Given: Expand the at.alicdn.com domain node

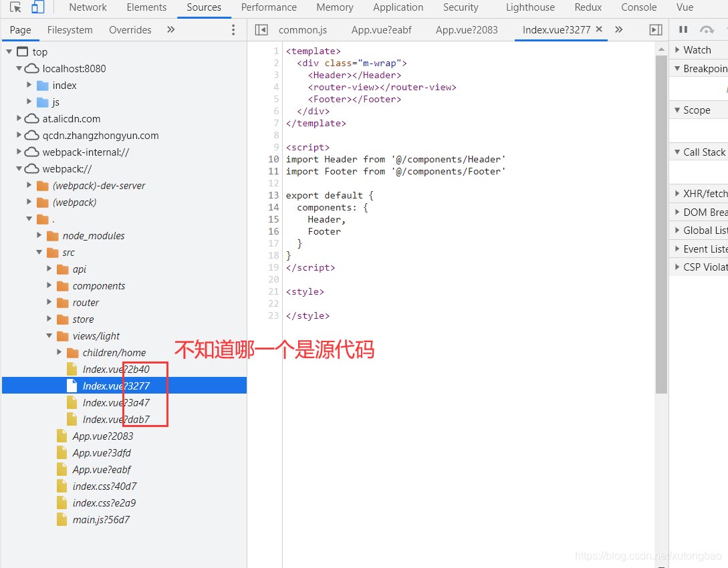Looking at the screenshot, I should click(x=19, y=118).
